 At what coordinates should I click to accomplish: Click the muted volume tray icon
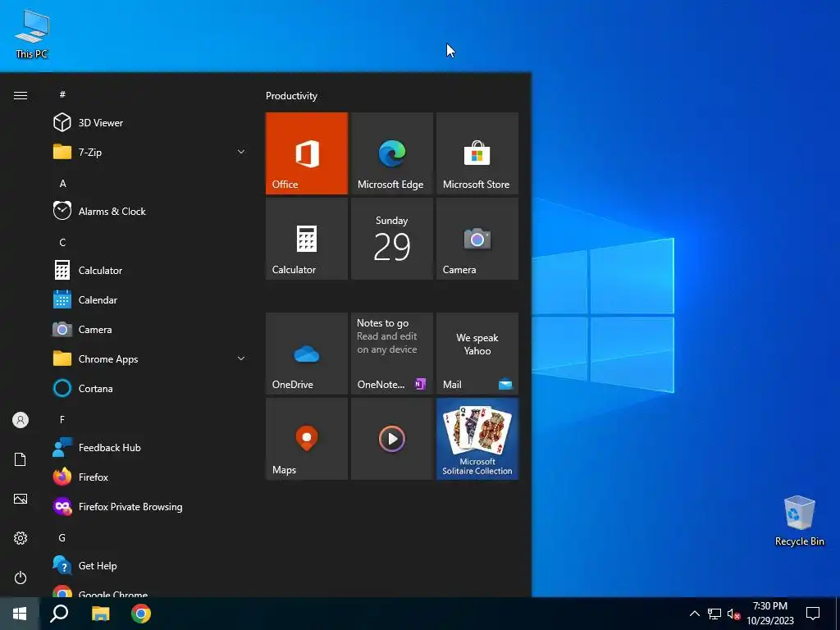coord(733,614)
